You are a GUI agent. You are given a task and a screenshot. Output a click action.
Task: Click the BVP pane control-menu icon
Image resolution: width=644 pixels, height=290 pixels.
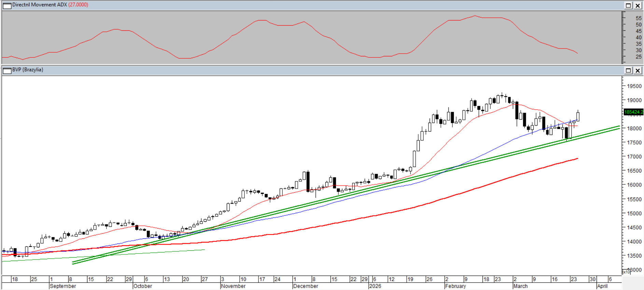(7, 70)
